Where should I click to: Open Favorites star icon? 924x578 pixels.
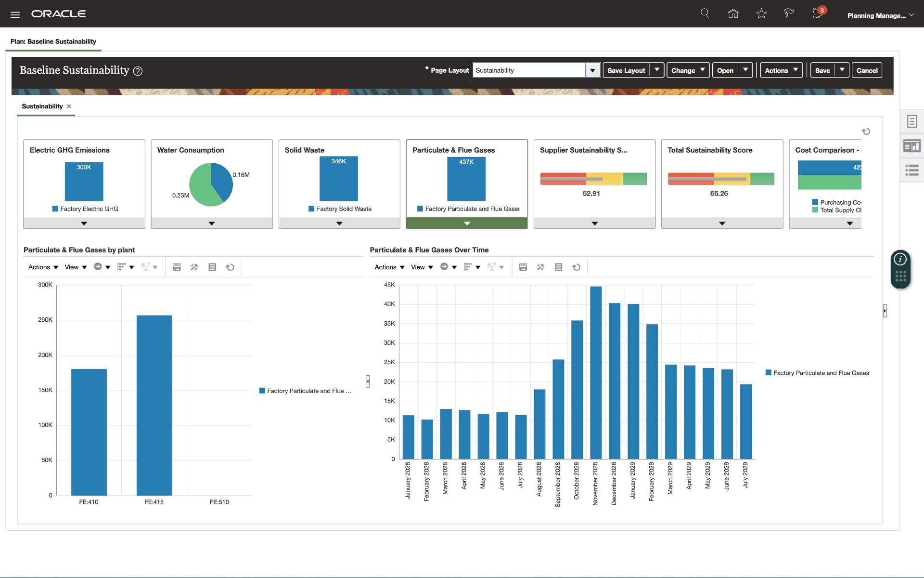pyautogui.click(x=761, y=13)
